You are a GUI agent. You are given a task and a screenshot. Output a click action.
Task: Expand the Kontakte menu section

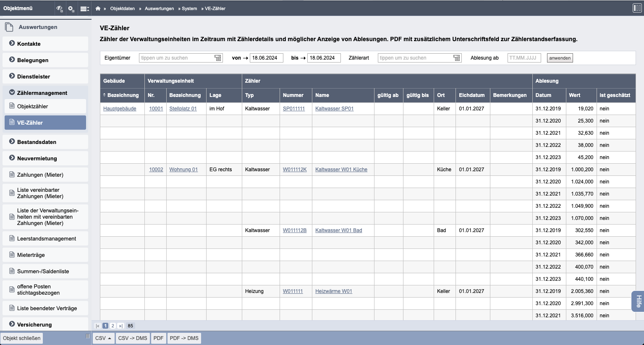[29, 44]
